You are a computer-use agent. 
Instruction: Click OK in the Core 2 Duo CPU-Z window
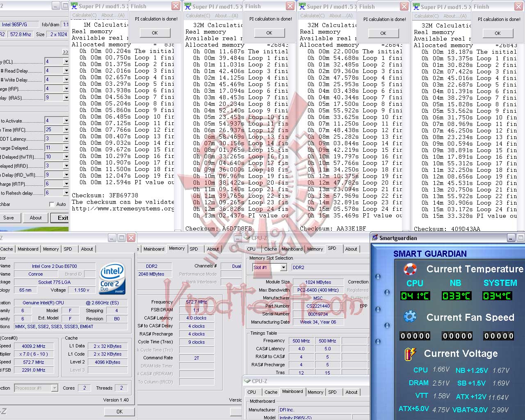(x=119, y=411)
